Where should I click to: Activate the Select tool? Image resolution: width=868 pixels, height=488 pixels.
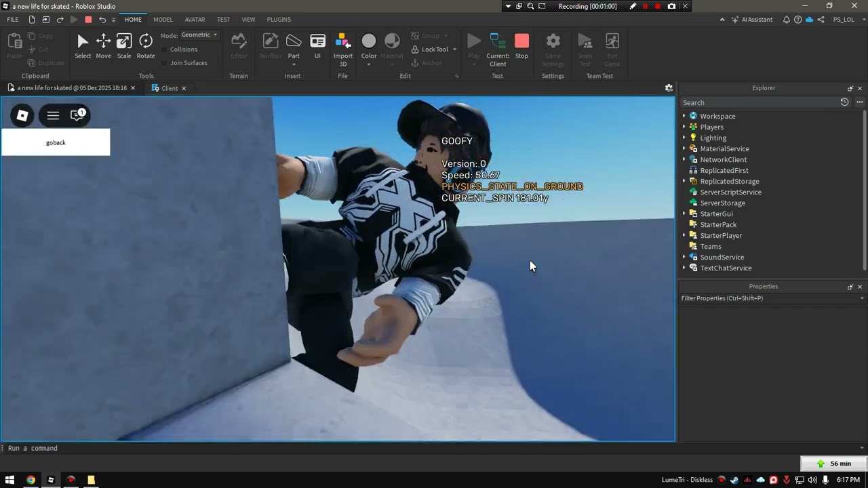coord(83,47)
